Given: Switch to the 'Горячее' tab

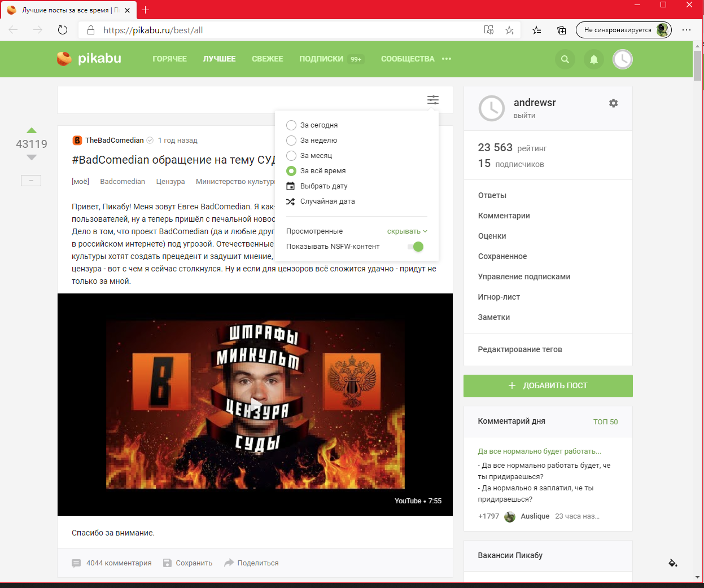Looking at the screenshot, I should [x=169, y=59].
